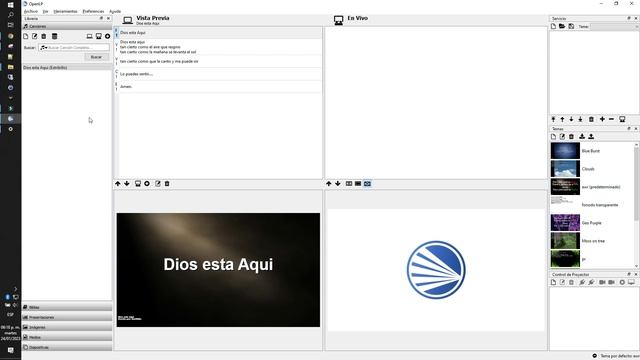Open song maintenance database icon
The width and height of the screenshot is (640, 360).
(x=54, y=36)
